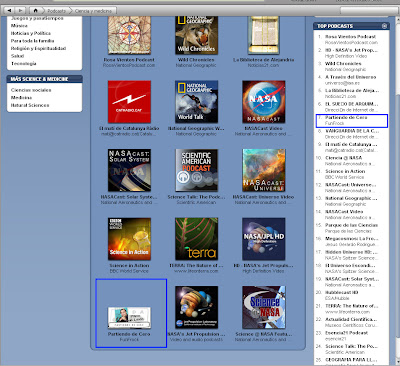Open the Science @ NASA artwork
This screenshot has height=366, width=400.
(264, 307)
